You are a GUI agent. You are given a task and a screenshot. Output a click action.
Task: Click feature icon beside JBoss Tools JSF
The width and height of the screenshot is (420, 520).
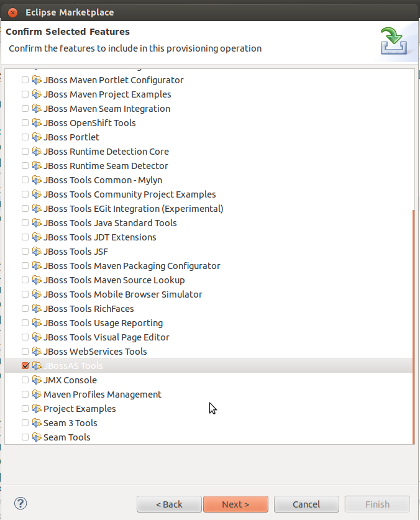pyautogui.click(x=37, y=252)
